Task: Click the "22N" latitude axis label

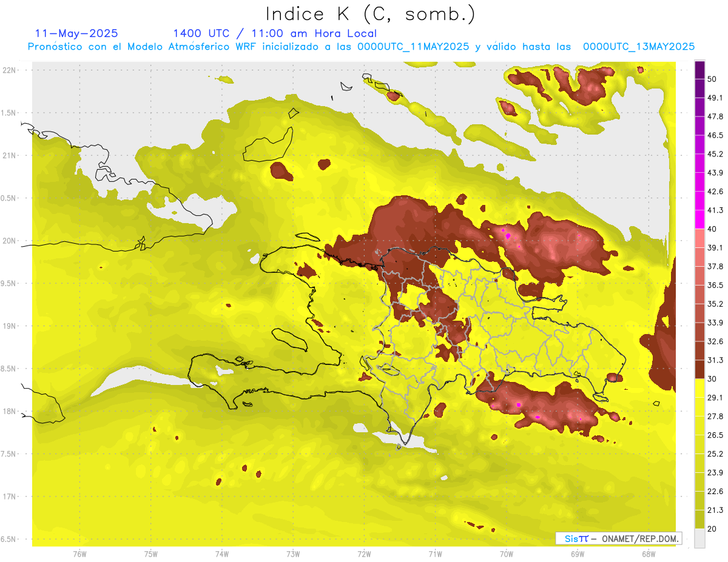Action: click(10, 70)
